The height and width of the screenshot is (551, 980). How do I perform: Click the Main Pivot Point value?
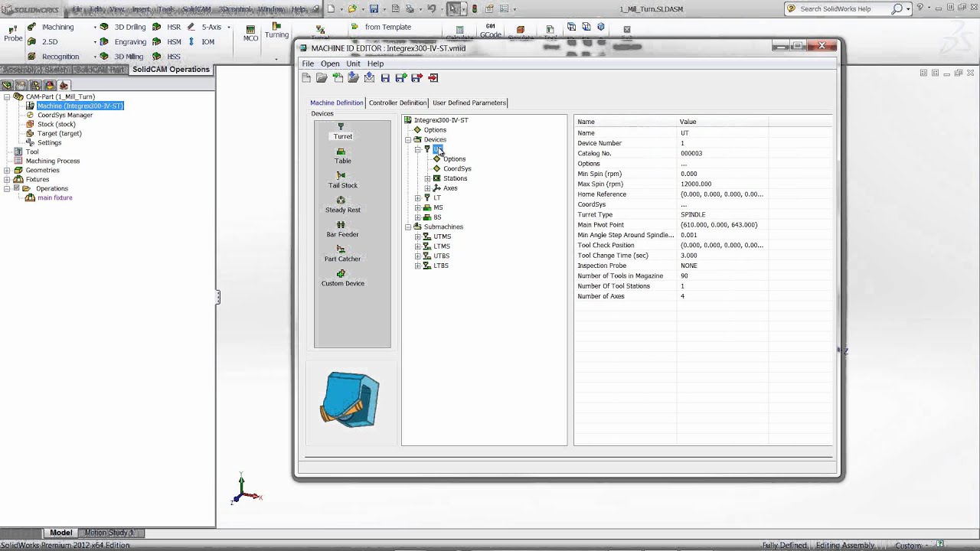[719, 225]
